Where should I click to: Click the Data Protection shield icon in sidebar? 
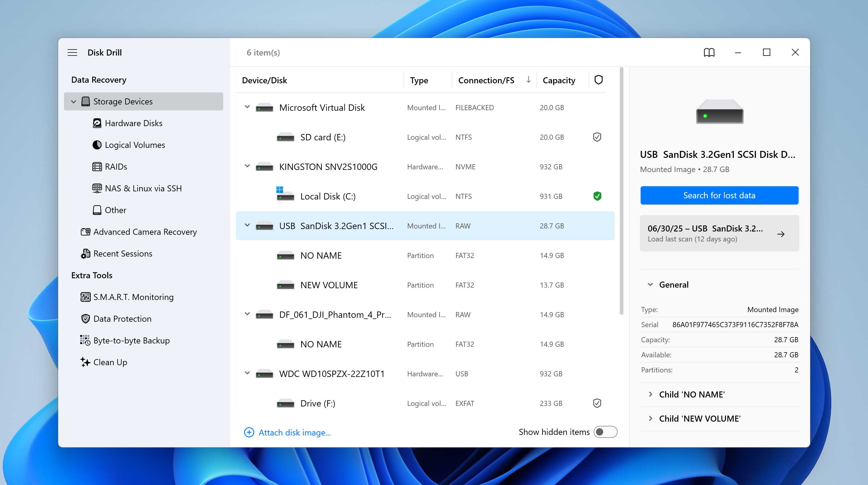click(86, 319)
